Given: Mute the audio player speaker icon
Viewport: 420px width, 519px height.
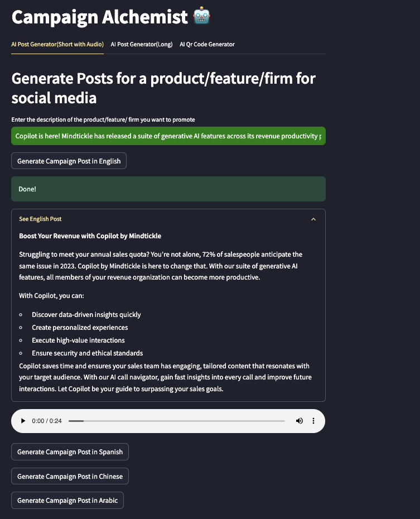Looking at the screenshot, I should 300,421.
